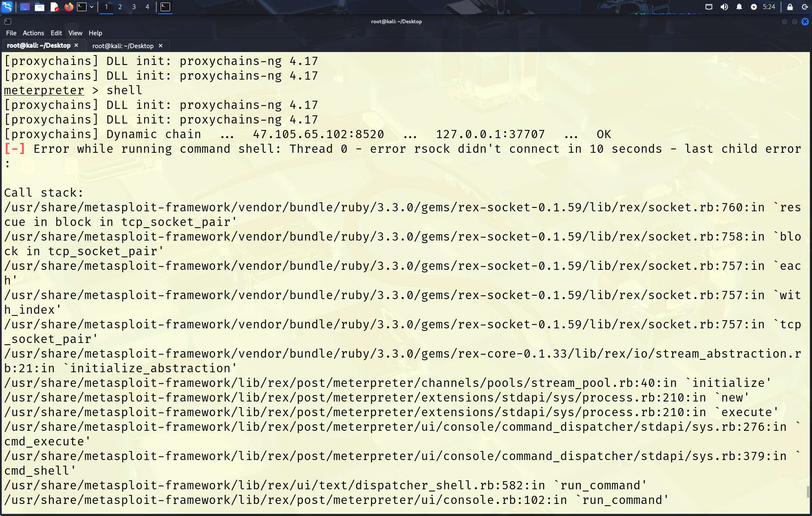Switch to workspace 2
Screen dimensions: 812x516
(120, 7)
